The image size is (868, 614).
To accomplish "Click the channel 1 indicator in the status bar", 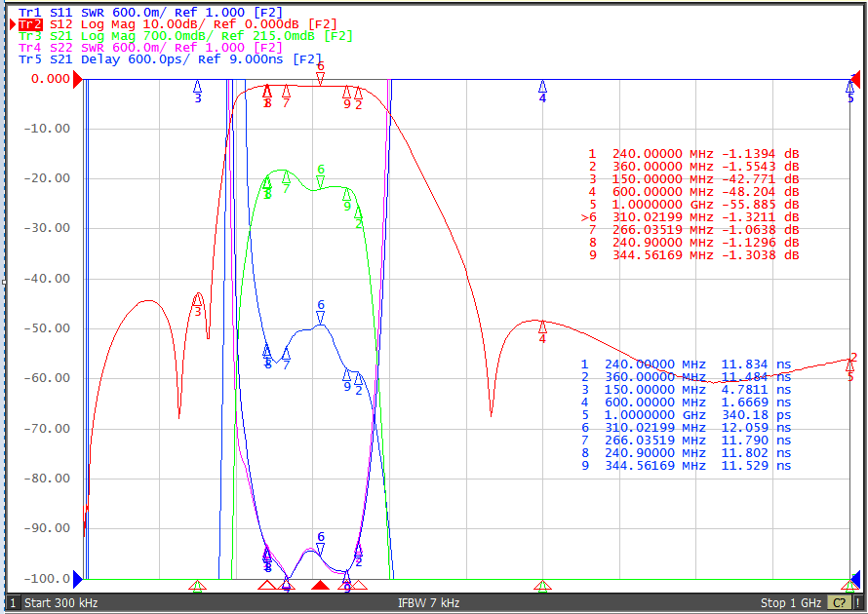I will pos(14,603).
